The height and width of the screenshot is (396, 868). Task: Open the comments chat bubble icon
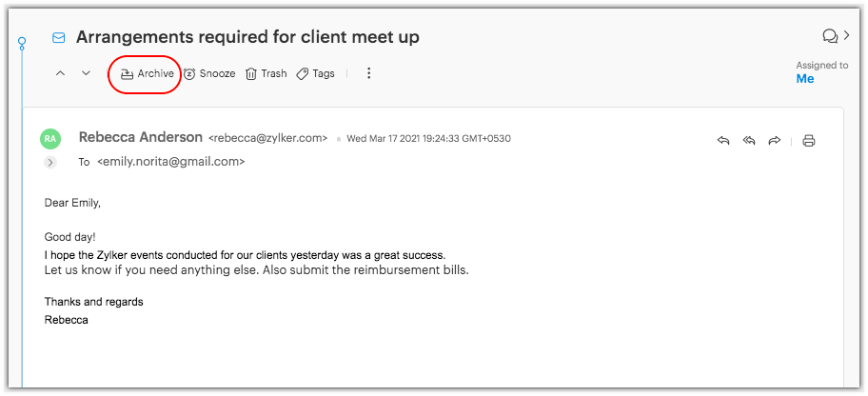point(830,36)
